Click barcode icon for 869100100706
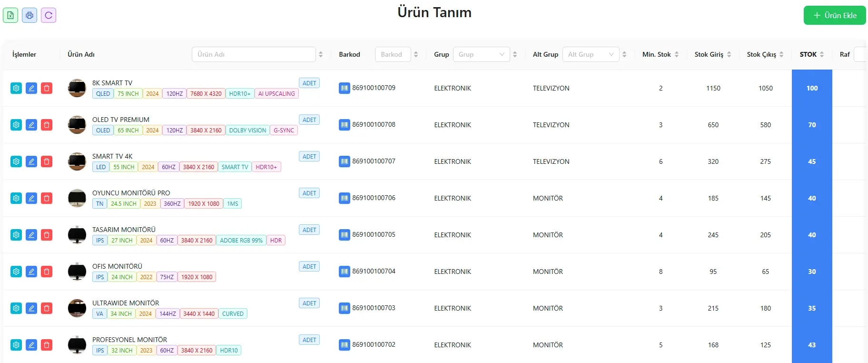 tap(344, 198)
